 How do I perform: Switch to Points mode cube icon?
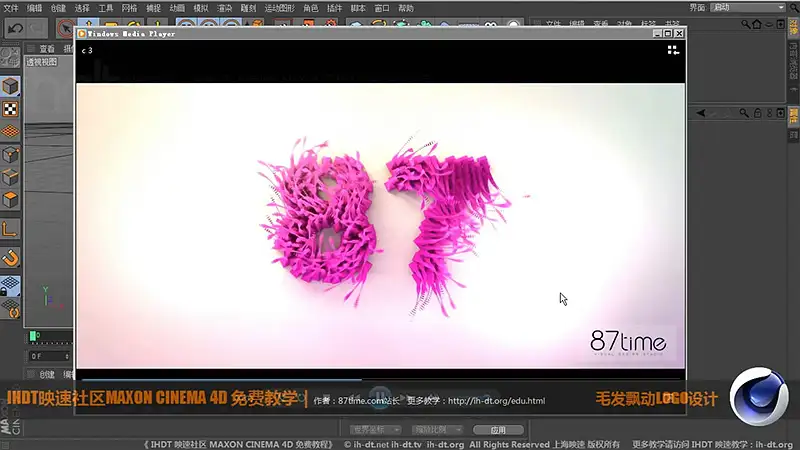[x=10, y=155]
